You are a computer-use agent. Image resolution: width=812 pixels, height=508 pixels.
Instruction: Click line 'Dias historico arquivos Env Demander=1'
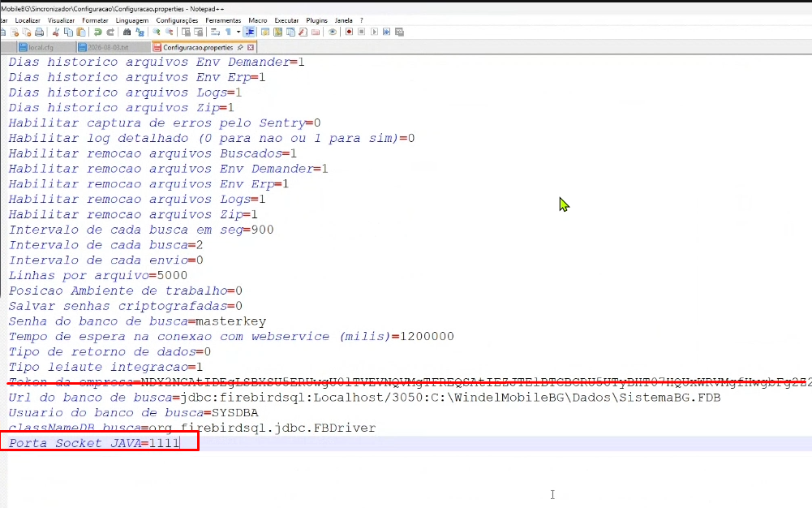[x=157, y=62]
